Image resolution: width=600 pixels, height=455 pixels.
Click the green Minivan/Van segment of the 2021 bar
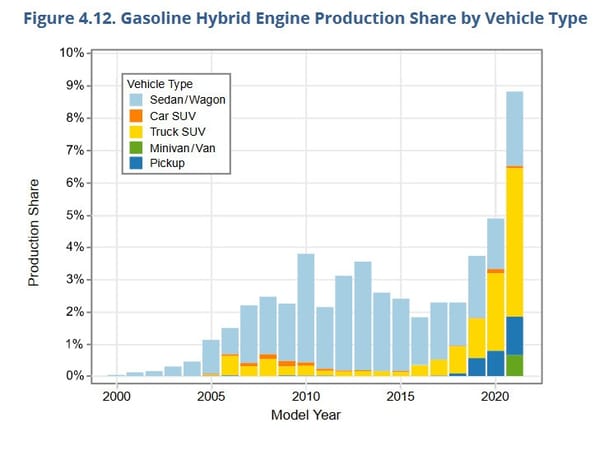pyautogui.click(x=514, y=365)
